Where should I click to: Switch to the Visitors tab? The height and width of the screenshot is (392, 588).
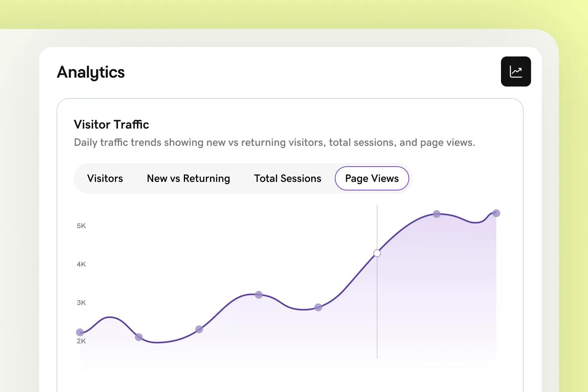click(105, 178)
